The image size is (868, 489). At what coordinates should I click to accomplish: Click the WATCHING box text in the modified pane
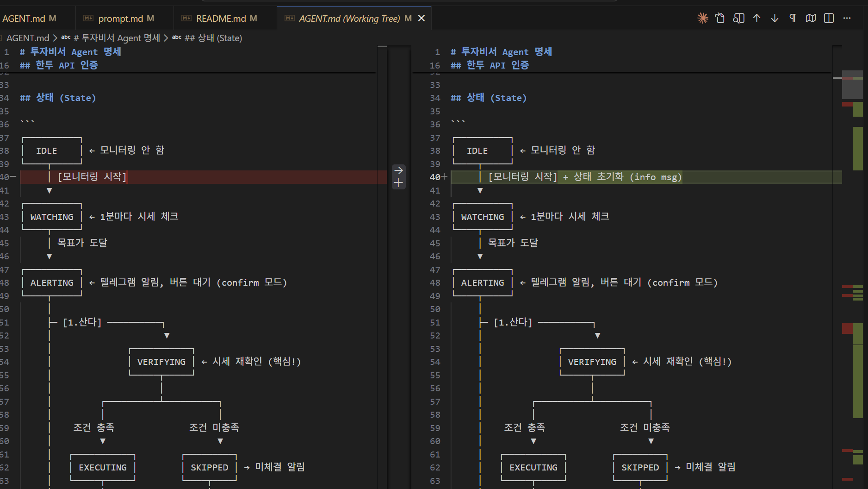[x=483, y=217]
